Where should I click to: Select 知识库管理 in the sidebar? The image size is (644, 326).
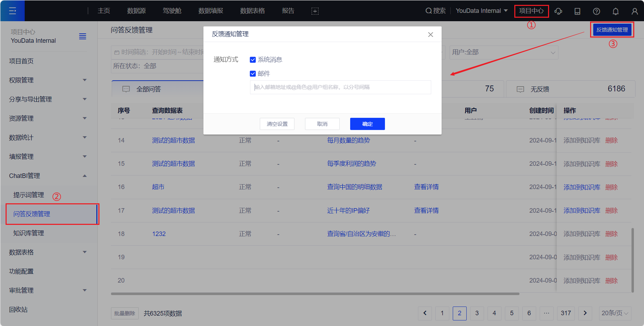click(x=29, y=233)
